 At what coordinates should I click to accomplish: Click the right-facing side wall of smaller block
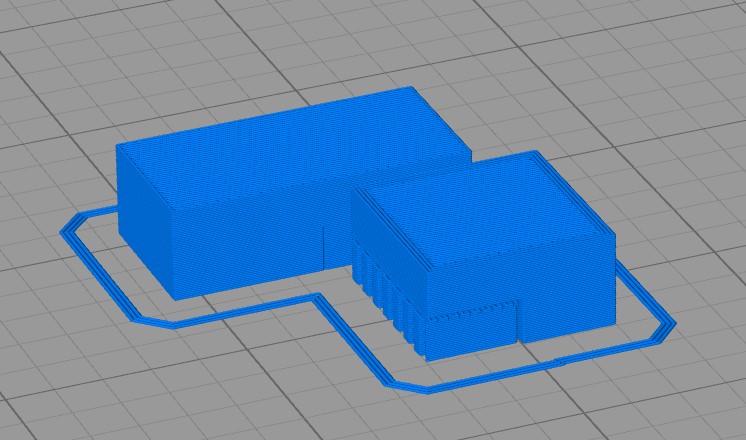coord(567,290)
